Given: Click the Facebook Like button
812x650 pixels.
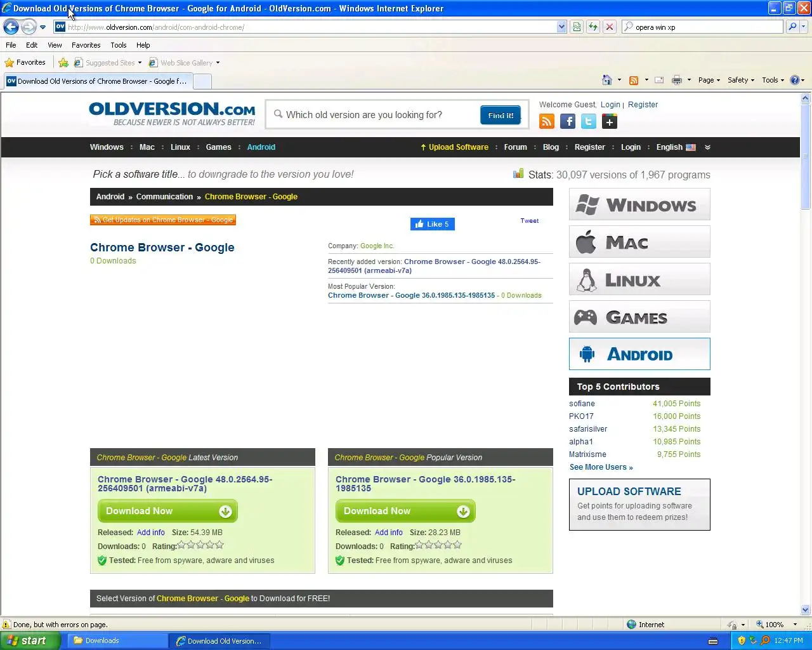Looking at the screenshot, I should pos(433,224).
